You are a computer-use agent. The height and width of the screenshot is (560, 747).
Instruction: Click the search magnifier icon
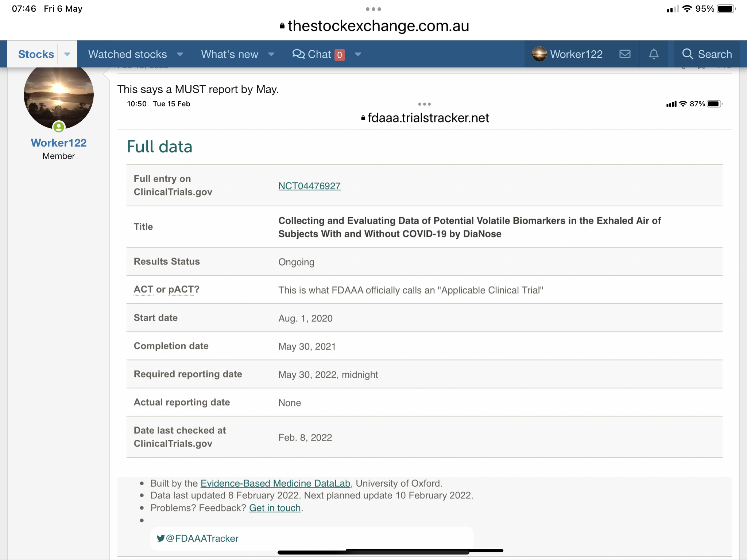point(688,54)
